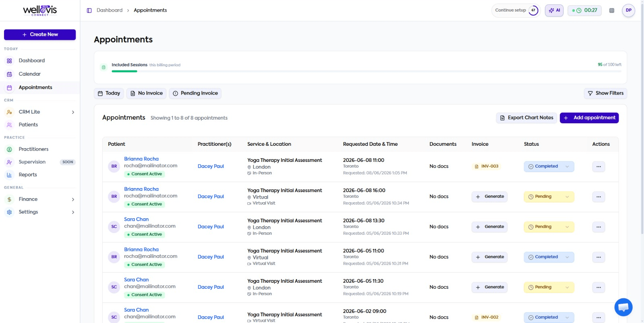Open Pending status dropdown for 2026-06-08 16:00

coord(549,197)
